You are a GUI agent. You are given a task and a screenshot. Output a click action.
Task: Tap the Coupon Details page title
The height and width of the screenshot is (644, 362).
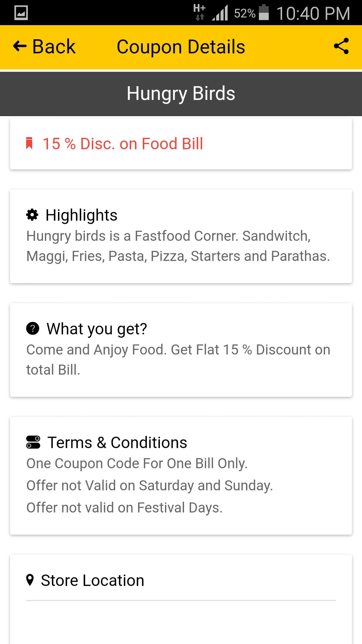pos(181,47)
